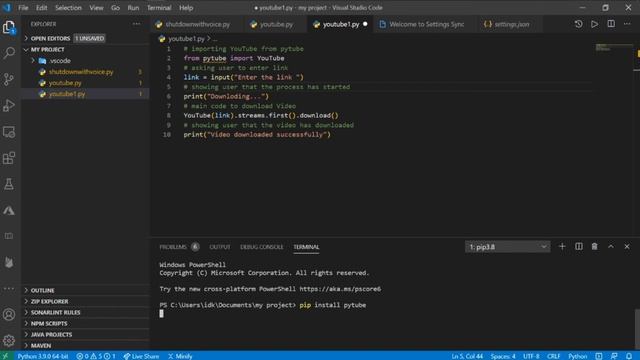
Task: Click errors and warnings count in status bar
Action: 96,356
